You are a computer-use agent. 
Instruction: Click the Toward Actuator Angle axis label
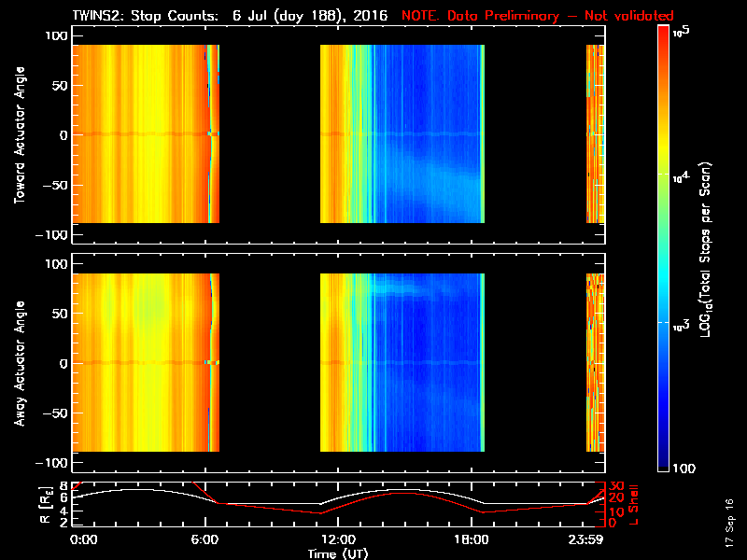coord(20,134)
